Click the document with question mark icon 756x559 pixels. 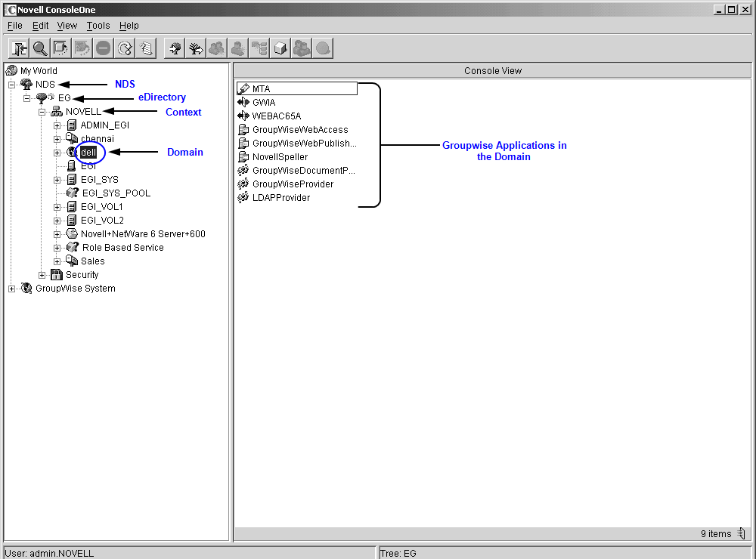[x=146, y=48]
